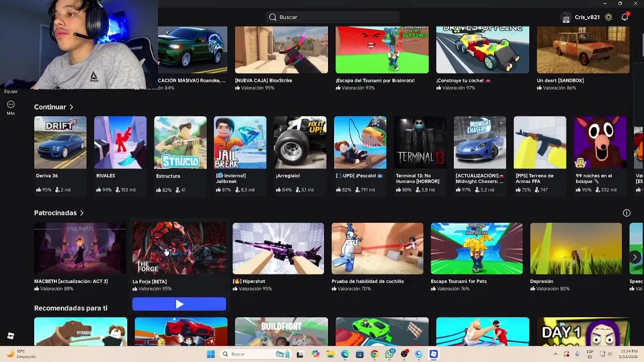Open the Hipershot sponsored thumbnail
644x362 pixels.
pos(278,248)
